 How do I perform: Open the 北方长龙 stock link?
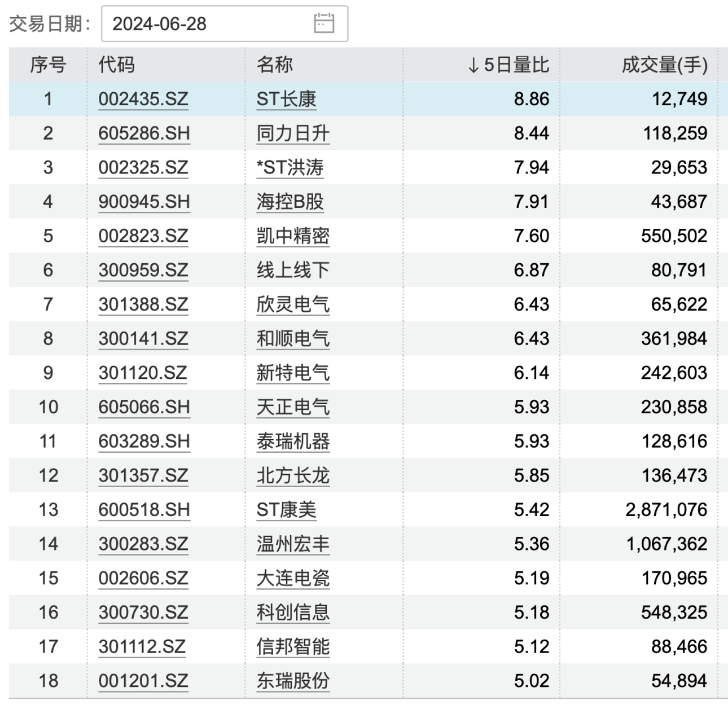293,476
